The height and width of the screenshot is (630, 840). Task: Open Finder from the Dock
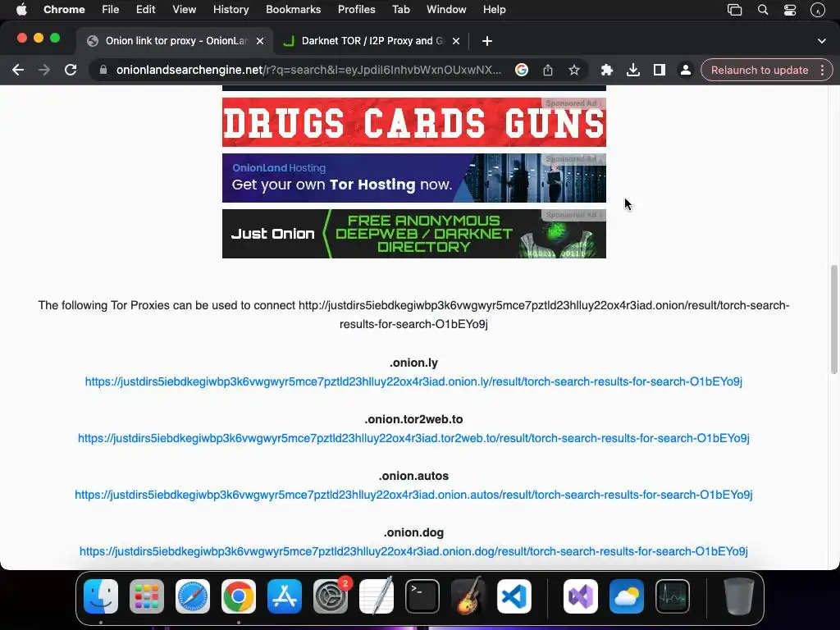click(x=101, y=596)
